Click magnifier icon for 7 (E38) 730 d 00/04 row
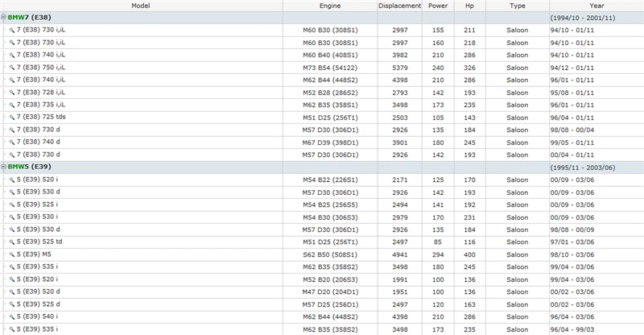The image size is (644, 335). click(12, 155)
